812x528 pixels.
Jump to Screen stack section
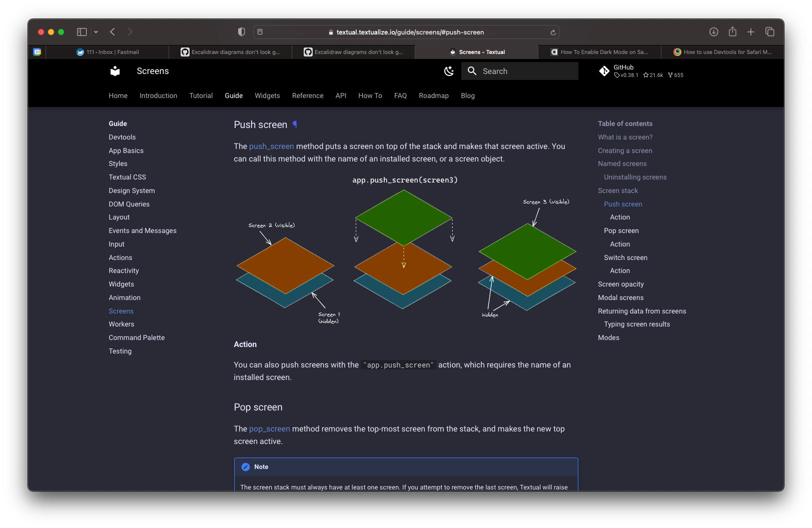(618, 190)
